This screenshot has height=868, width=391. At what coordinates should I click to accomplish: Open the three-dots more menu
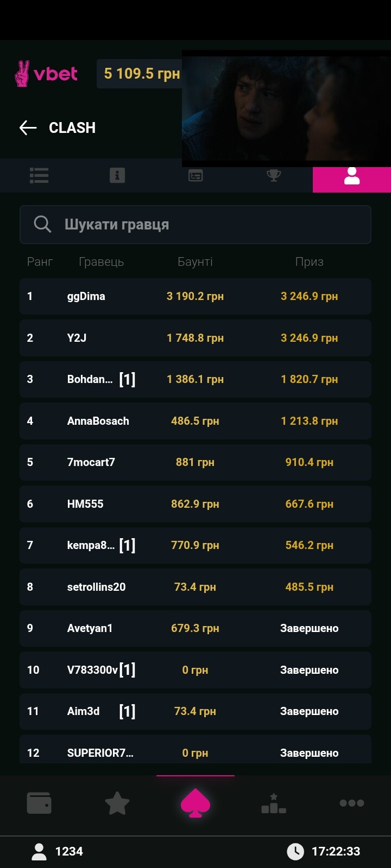coord(352,803)
